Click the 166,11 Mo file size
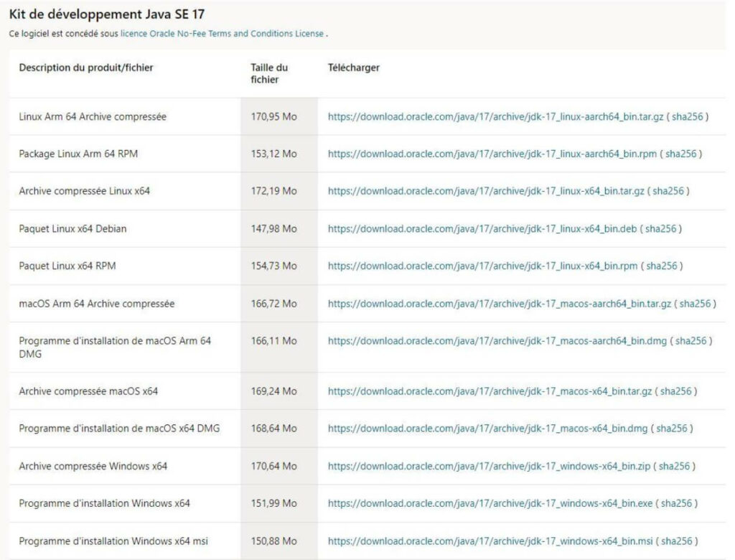This screenshot has width=735, height=560. (x=273, y=341)
